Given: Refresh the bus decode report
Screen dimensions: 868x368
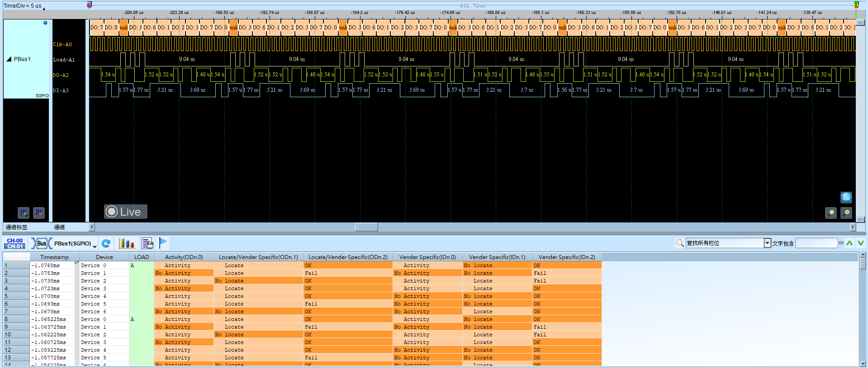Looking at the screenshot, I should [106, 244].
